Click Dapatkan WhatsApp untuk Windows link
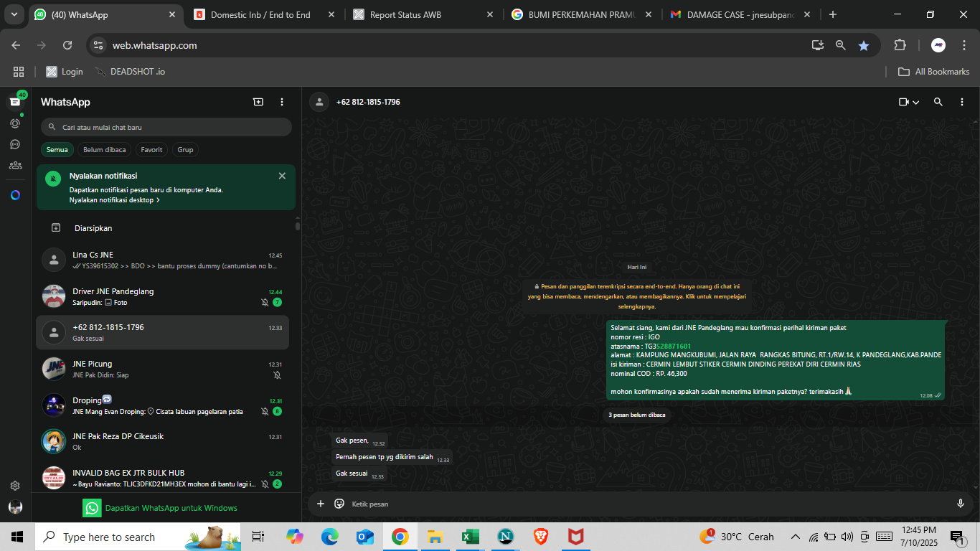 coord(171,508)
